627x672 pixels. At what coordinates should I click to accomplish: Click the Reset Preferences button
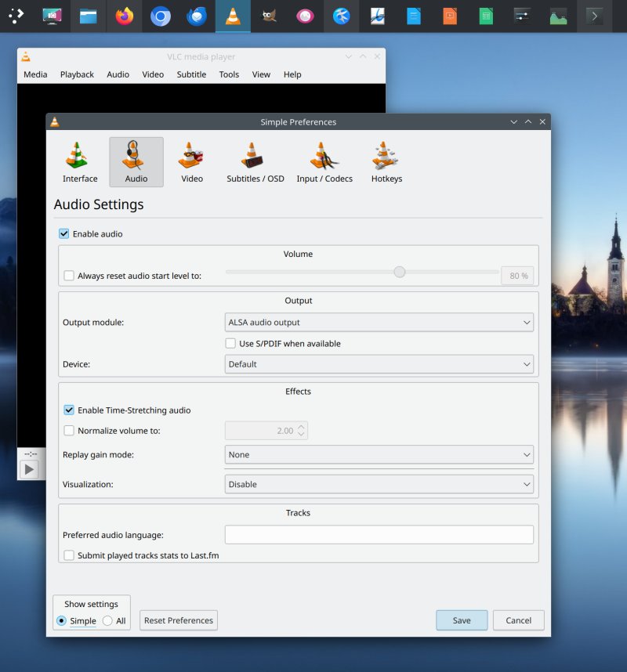179,620
